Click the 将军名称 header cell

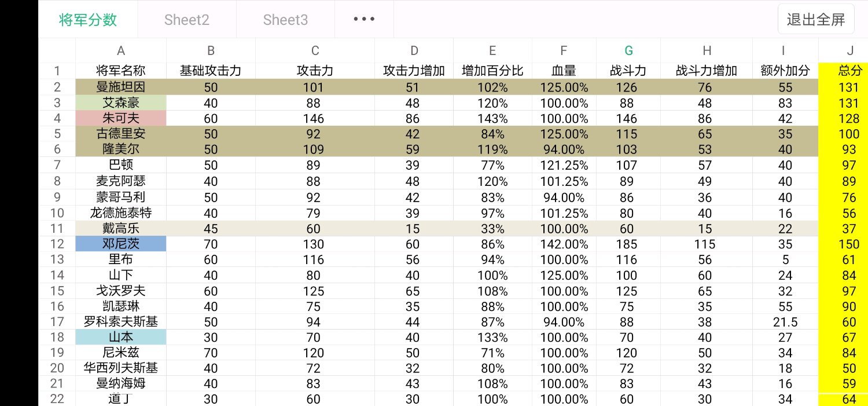(x=121, y=71)
